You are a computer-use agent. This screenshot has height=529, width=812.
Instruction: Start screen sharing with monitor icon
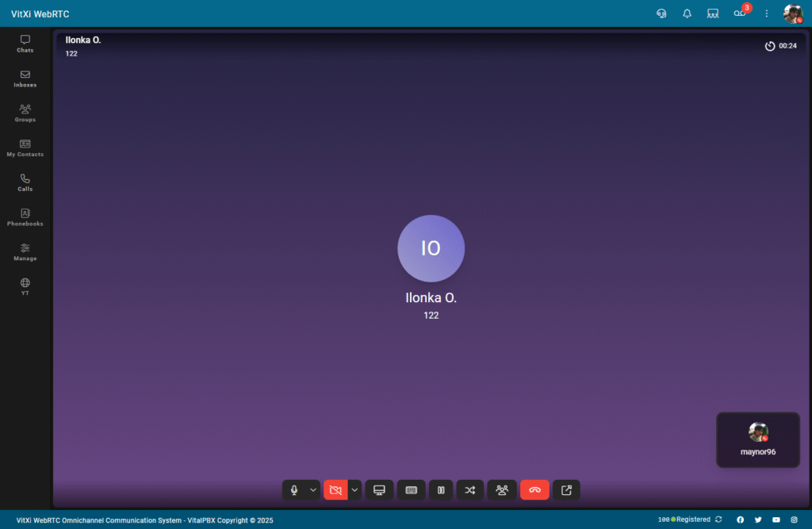pyautogui.click(x=379, y=490)
